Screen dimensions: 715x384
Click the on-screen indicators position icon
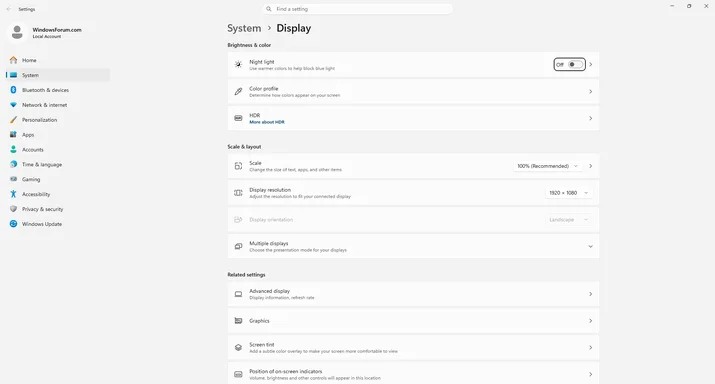tap(238, 374)
